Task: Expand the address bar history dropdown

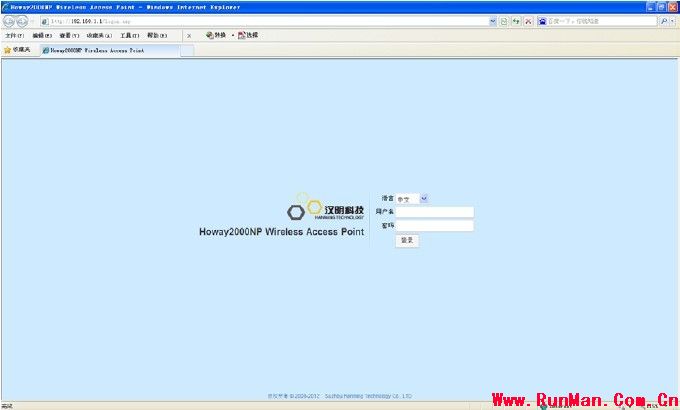Action: pyautogui.click(x=493, y=21)
